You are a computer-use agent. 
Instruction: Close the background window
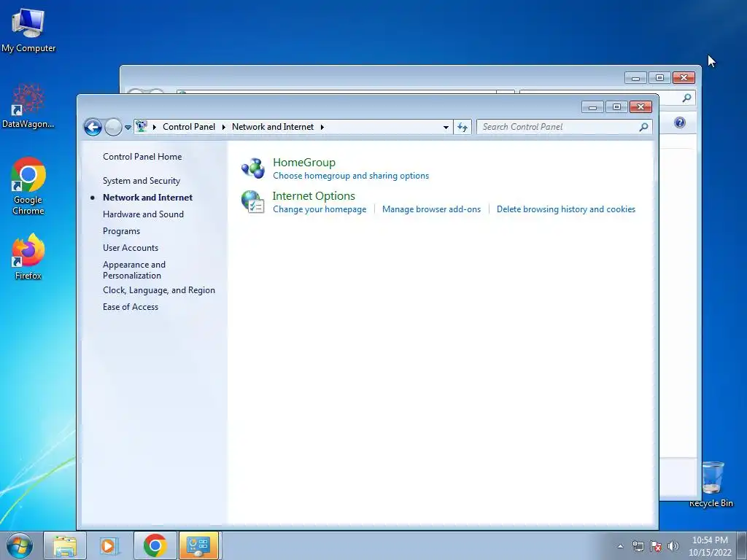(x=684, y=77)
